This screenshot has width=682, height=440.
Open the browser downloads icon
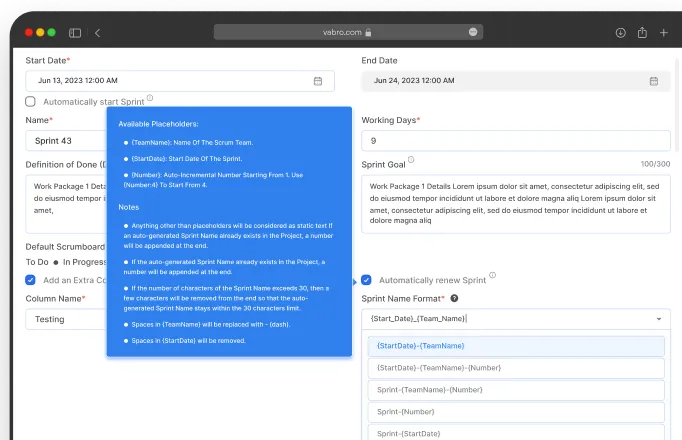(619, 33)
